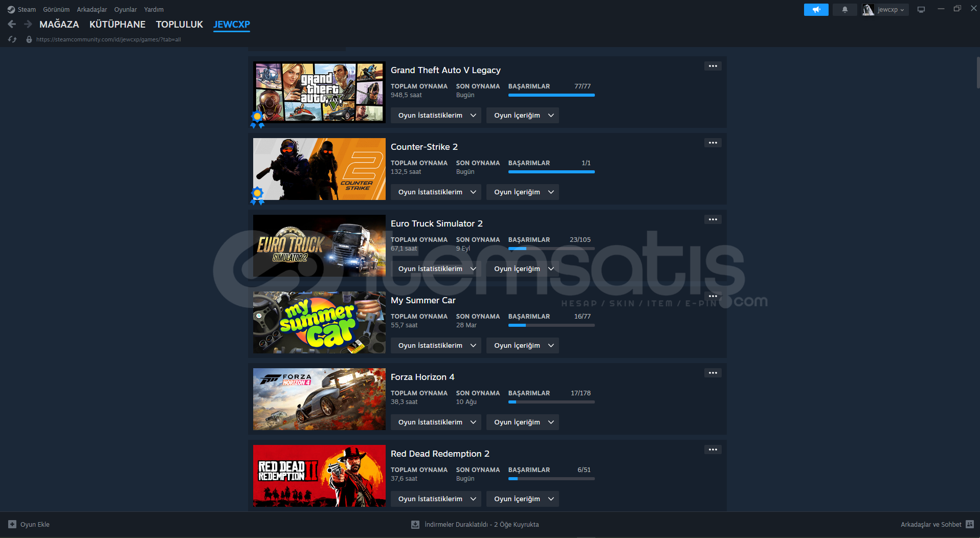Open notifications bell
The image size is (980, 538).
[x=844, y=10]
